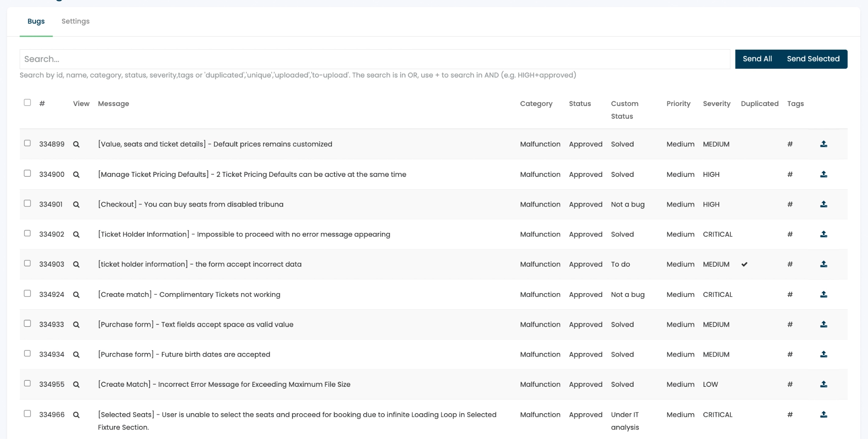The height and width of the screenshot is (439, 868).
Task: Check the checkbox for bug 334900
Action: (28, 173)
